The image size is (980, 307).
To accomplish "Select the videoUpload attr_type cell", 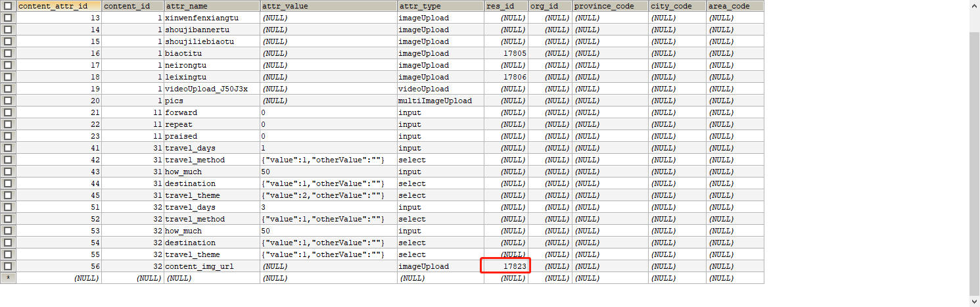I will click(x=440, y=89).
